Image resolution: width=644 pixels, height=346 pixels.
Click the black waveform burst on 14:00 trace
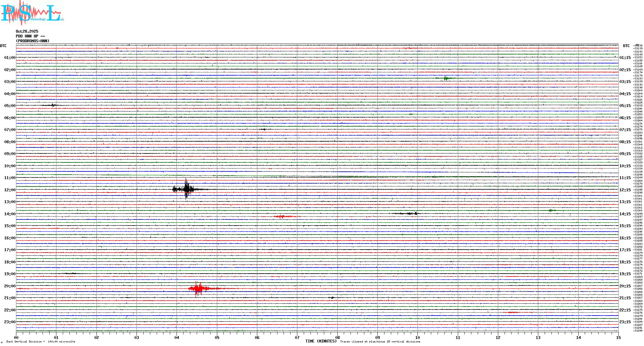pyautogui.click(x=410, y=213)
